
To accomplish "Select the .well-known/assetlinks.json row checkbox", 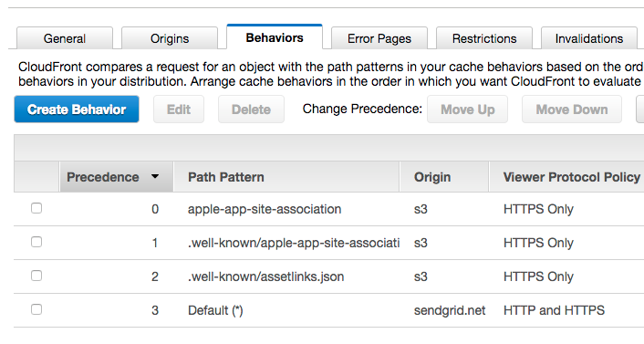I will [36, 276].
